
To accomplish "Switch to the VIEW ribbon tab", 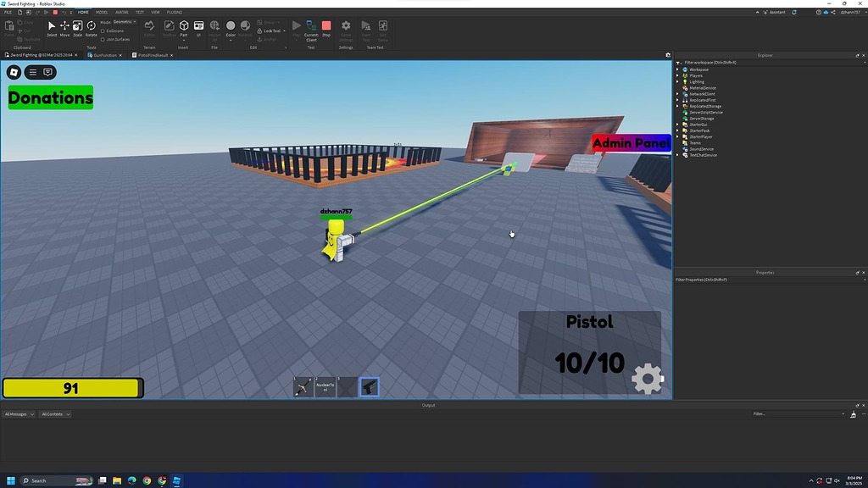I will coord(156,12).
